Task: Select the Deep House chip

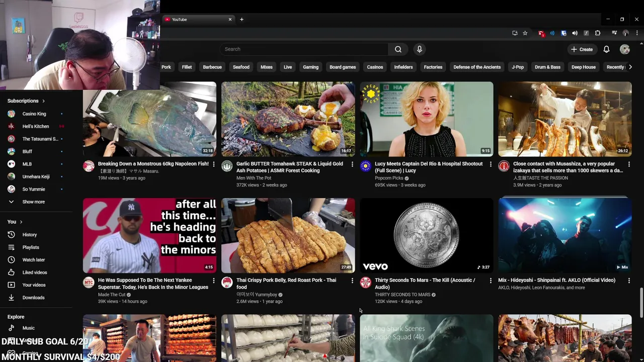Action: pos(584,67)
